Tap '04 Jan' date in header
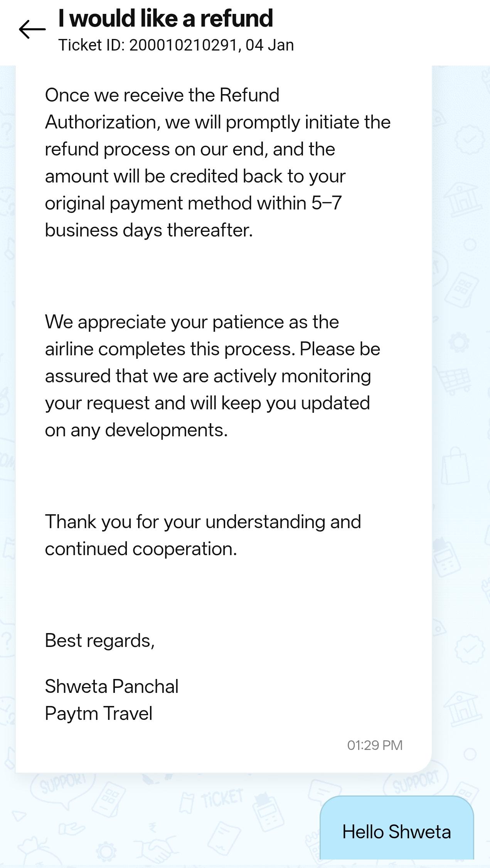The height and width of the screenshot is (868, 490). (x=269, y=45)
